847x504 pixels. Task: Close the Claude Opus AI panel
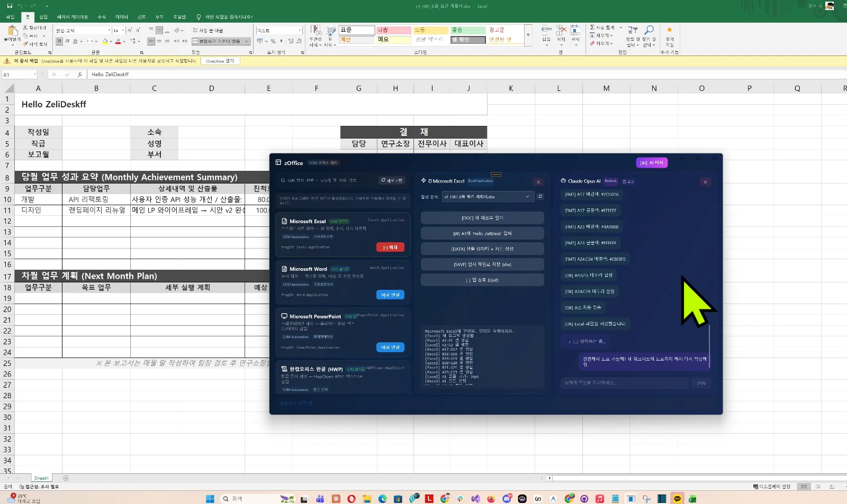point(705,182)
